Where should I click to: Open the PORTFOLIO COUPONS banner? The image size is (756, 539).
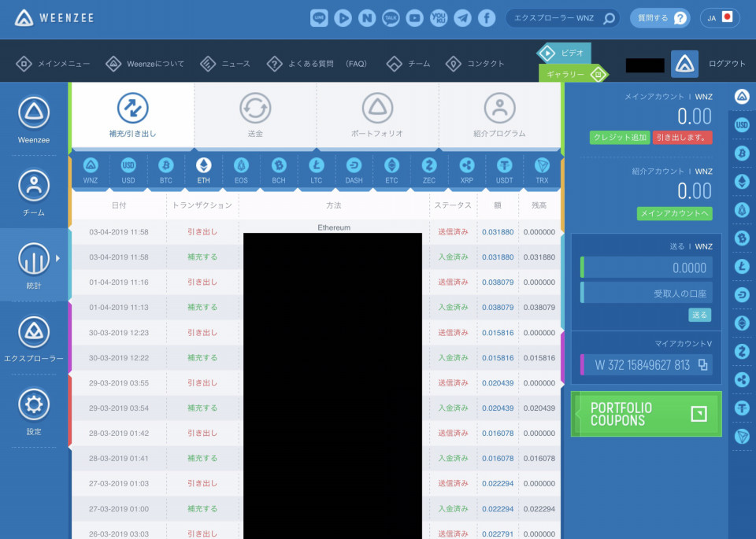pyautogui.click(x=646, y=414)
